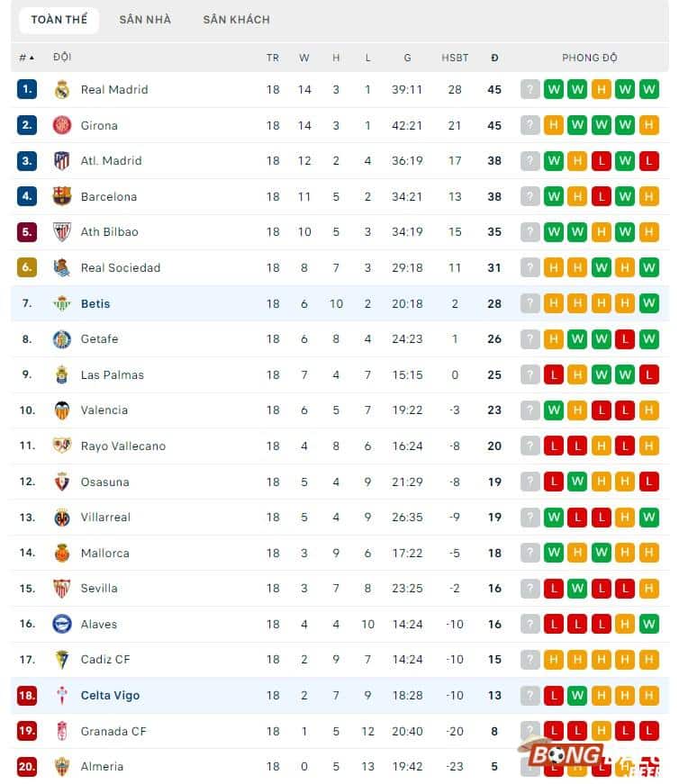Sort by the Đ points column header

click(x=494, y=57)
